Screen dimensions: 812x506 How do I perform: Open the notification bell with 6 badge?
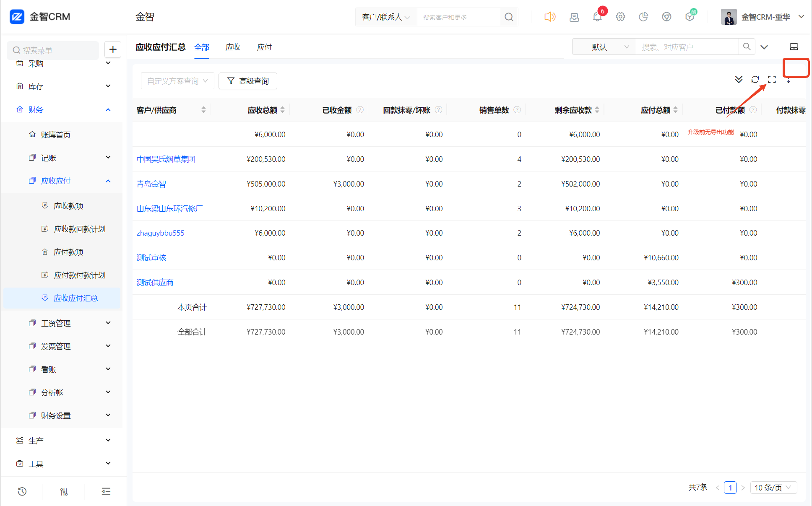pos(597,17)
